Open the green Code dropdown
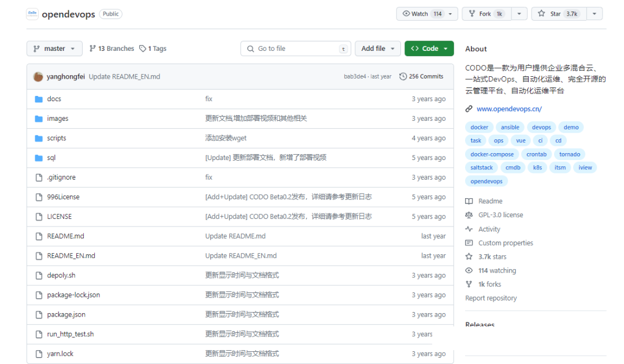Viewport: 624px width, 364px height. coord(429,49)
